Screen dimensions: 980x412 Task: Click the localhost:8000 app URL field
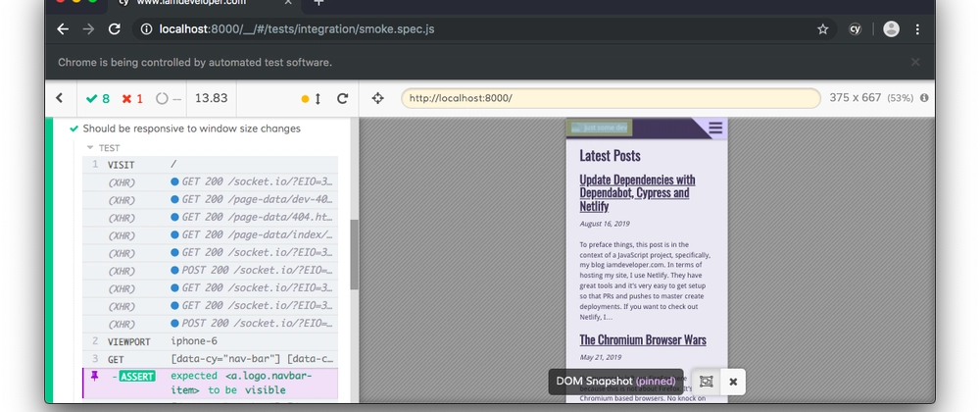pyautogui.click(x=610, y=98)
